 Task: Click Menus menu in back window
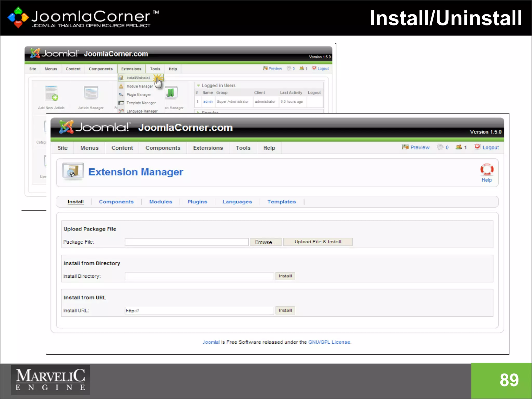click(51, 69)
